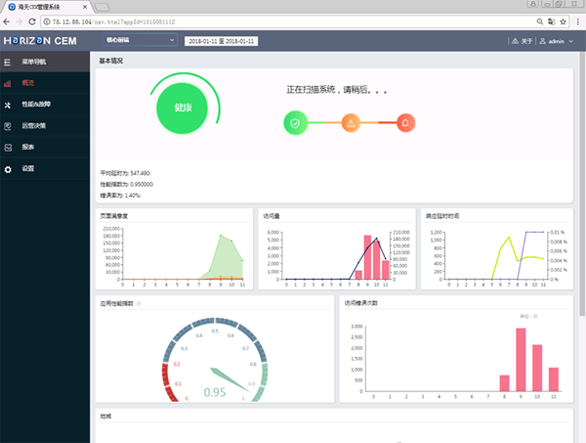
Task: Click the Chrome profile button in title bar
Action: [533, 4]
